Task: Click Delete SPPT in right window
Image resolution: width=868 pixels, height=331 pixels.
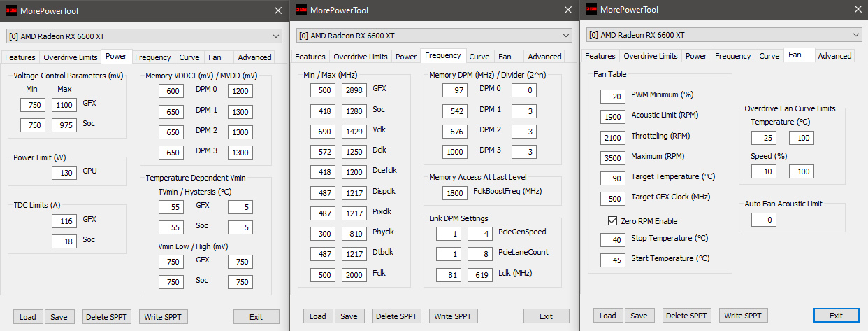Action: click(687, 316)
